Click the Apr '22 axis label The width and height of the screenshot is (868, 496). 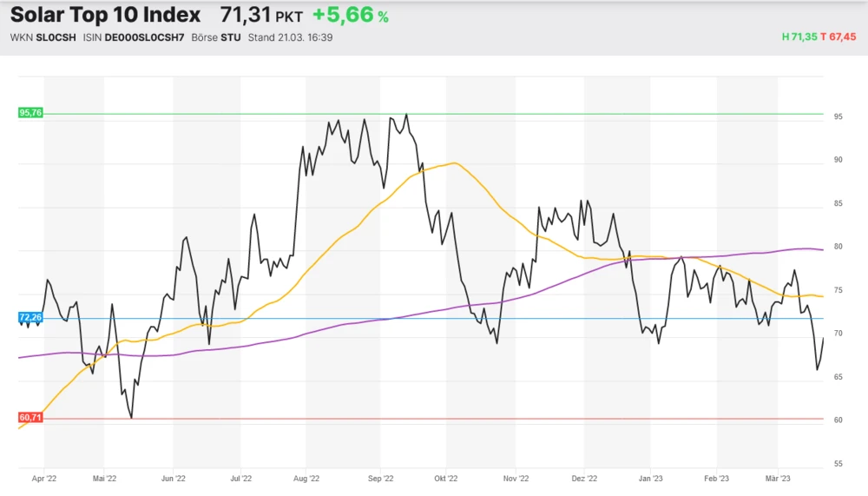click(44, 478)
